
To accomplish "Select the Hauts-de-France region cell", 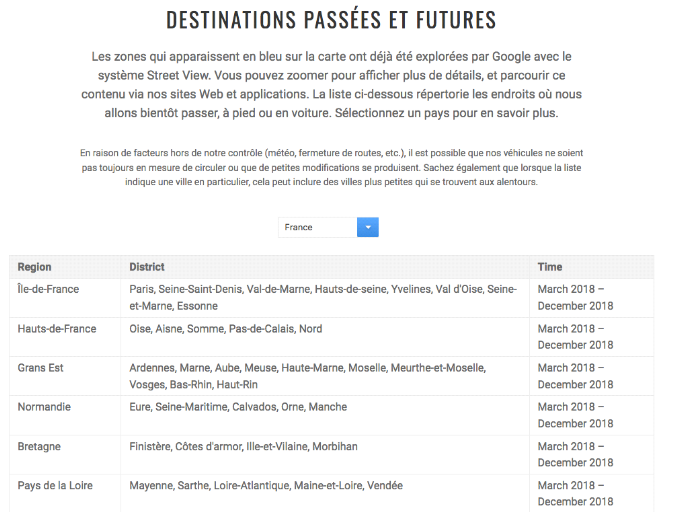I will (57, 328).
